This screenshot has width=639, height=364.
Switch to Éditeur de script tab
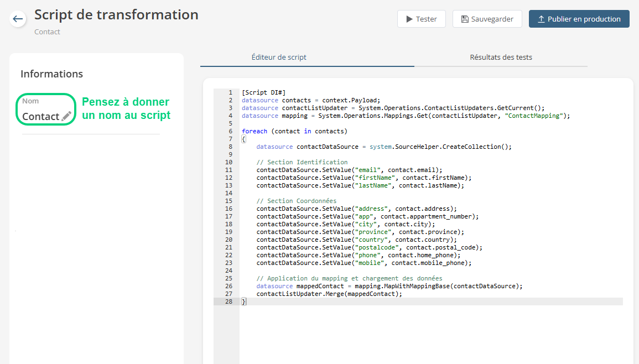tap(279, 57)
